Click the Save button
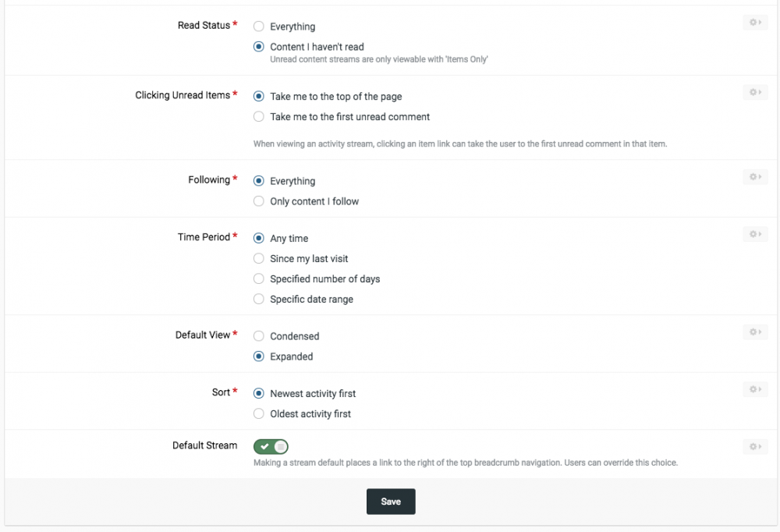 [x=391, y=502]
